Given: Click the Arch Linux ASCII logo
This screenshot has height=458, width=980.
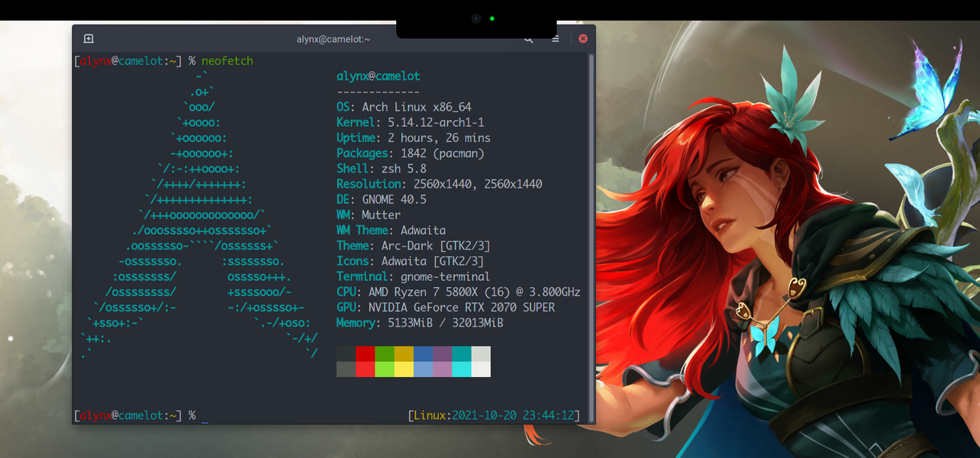Looking at the screenshot, I should (199, 214).
